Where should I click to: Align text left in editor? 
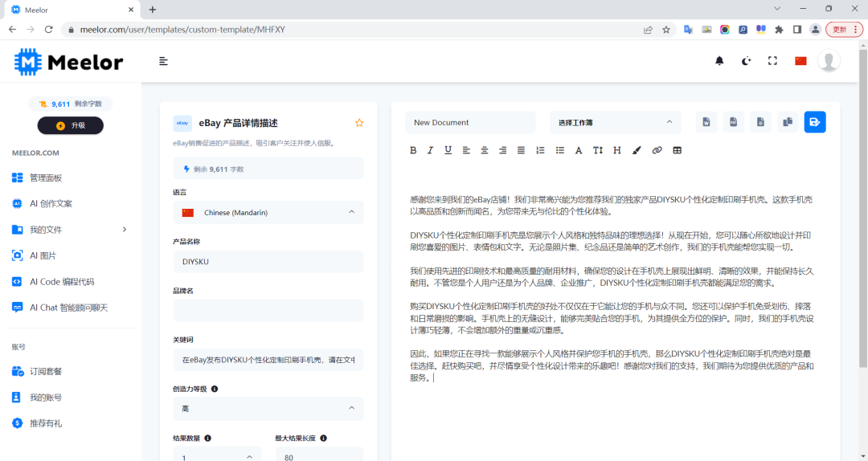coord(466,150)
